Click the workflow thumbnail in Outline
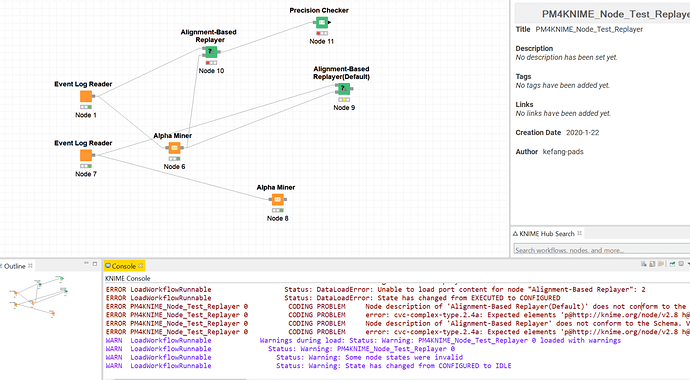The width and height of the screenshot is (690, 380). coord(38,296)
